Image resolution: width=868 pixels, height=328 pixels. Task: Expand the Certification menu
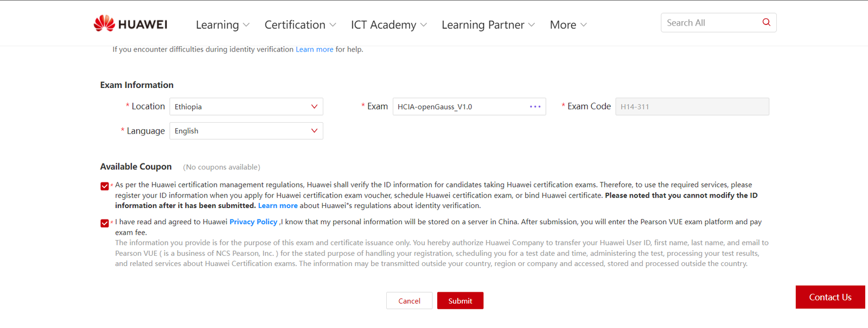click(300, 25)
